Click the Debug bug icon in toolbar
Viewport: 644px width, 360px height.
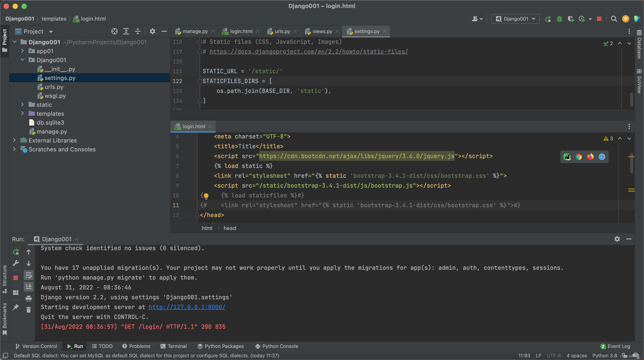point(559,19)
